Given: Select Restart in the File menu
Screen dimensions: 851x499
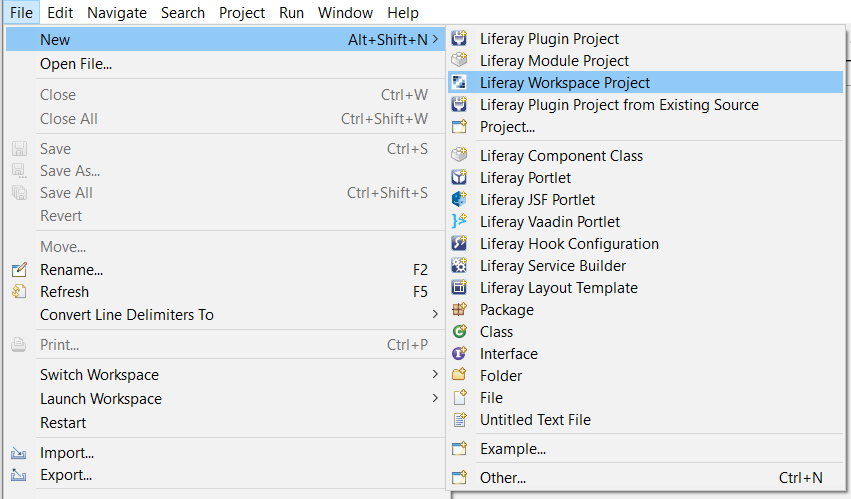Looking at the screenshot, I should pyautogui.click(x=225, y=422).
